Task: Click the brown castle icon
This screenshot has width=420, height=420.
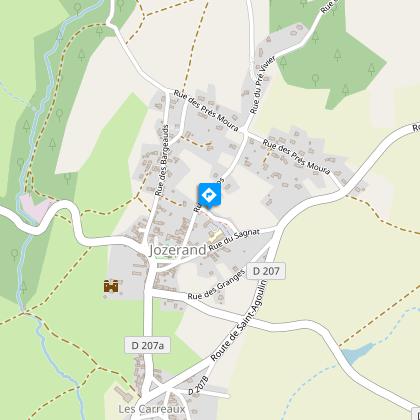Action: point(111,286)
